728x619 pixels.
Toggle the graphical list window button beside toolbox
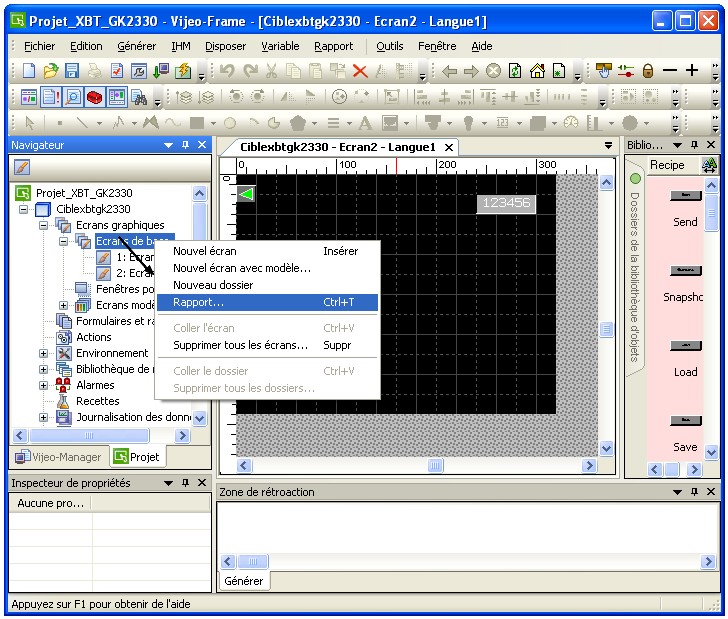tap(117, 97)
